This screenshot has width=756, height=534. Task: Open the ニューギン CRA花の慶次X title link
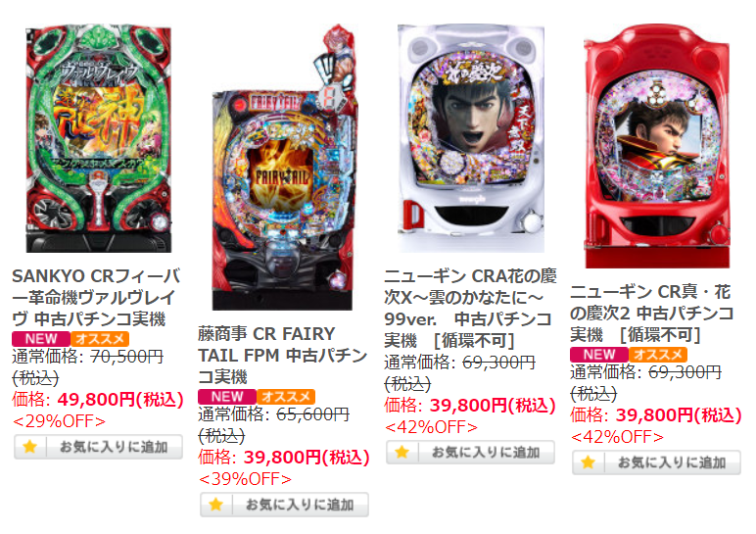point(471,309)
